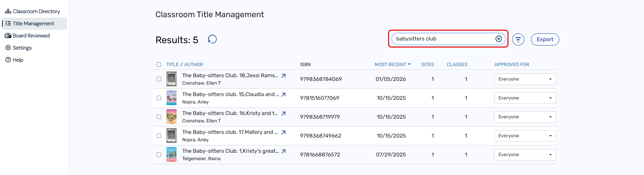This screenshot has height=175, width=644.
Task: Click cover thumbnail of Baby-sitters club 17
Action: click(x=172, y=136)
